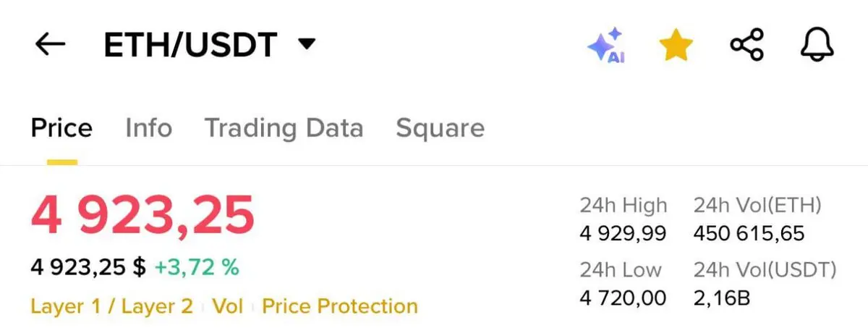The image size is (868, 328).
Task: Switch to the Info tab
Action: [x=148, y=128]
